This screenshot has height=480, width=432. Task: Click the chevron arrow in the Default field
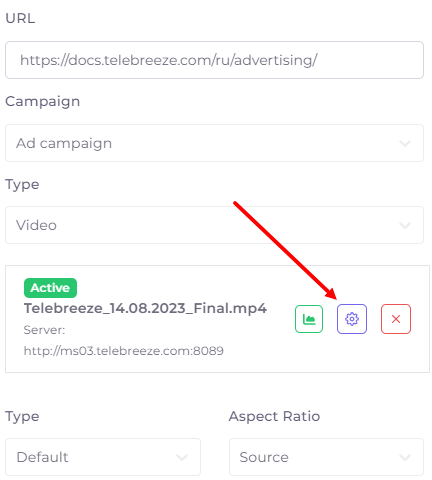pos(182,457)
